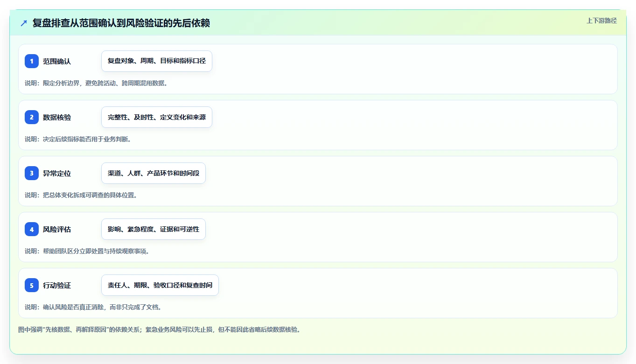The image size is (636, 364).
Task: Click the title 复盘排查从范围确认到风险验证的先后依赖
Action: (121, 23)
